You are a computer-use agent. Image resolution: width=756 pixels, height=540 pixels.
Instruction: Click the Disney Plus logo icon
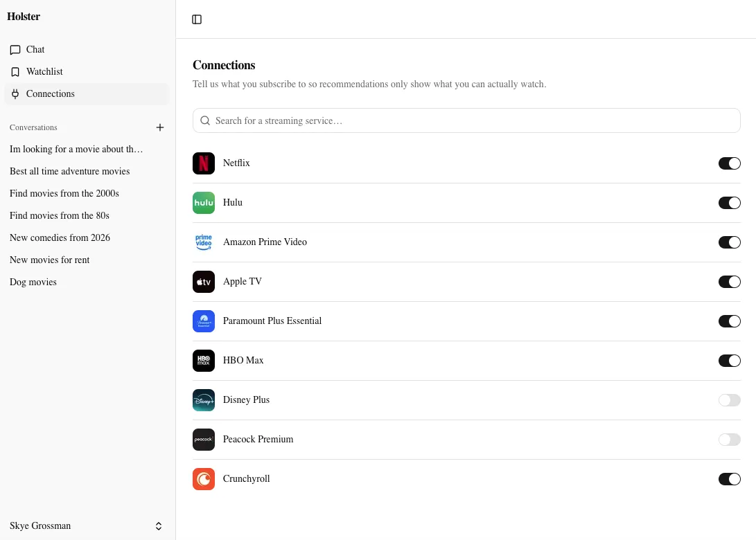[204, 400]
